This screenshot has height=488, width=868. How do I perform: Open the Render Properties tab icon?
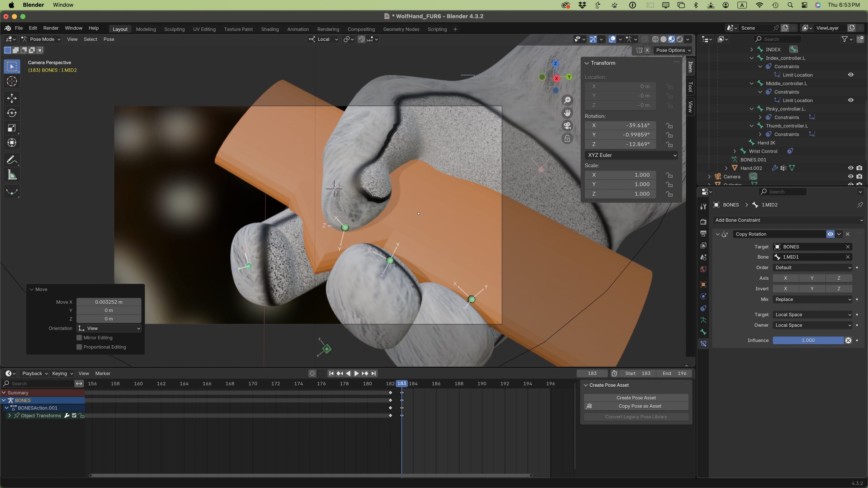tap(703, 222)
